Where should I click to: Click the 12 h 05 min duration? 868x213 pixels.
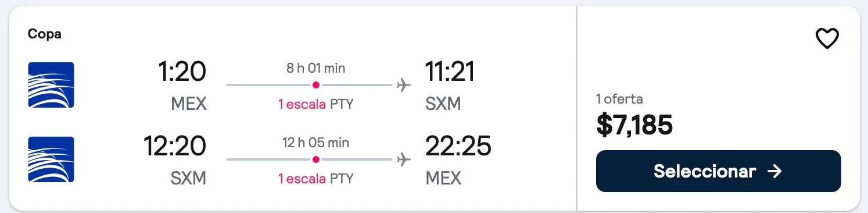pos(316,143)
